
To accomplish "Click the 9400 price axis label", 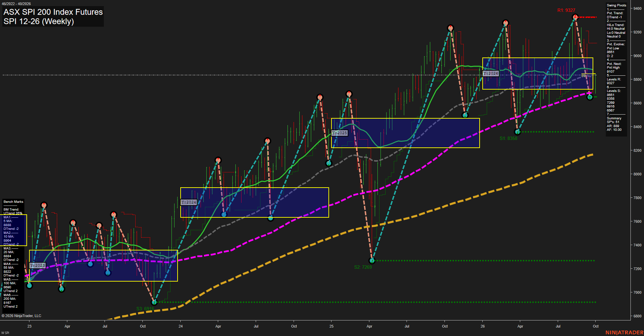I will click(x=638, y=8).
